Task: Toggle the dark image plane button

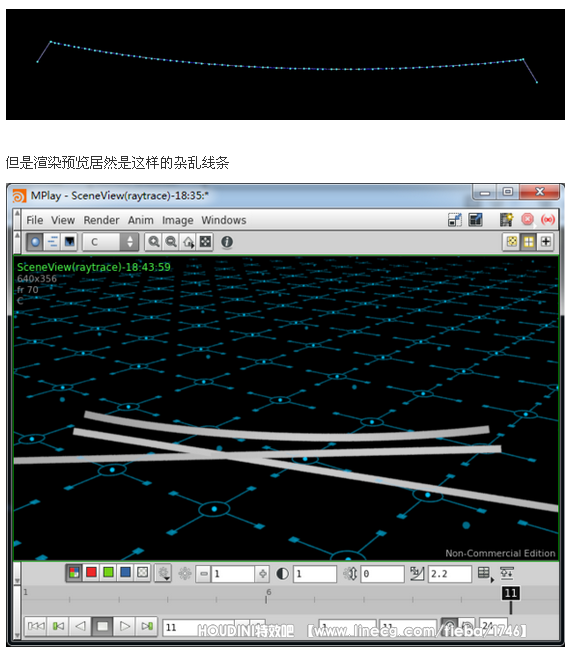Action: [x=69, y=242]
